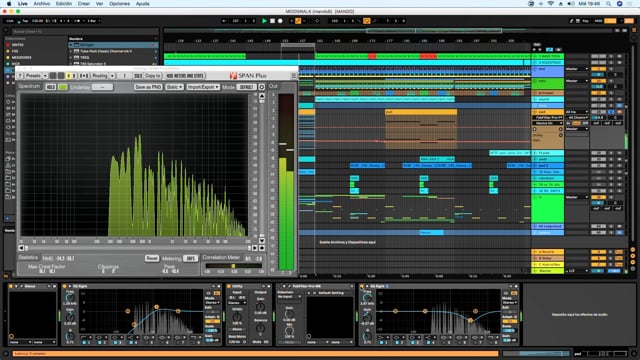
Task: Open the SPAN Routing dropdown arrow
Action: (112, 76)
